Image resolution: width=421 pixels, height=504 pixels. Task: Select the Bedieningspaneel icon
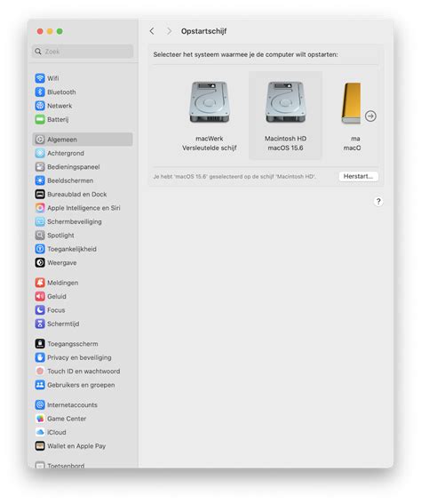[x=40, y=167]
